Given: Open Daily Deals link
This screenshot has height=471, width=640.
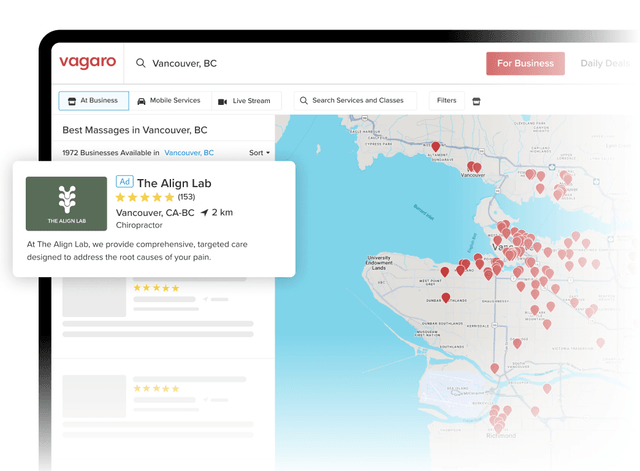Looking at the screenshot, I should point(605,63).
